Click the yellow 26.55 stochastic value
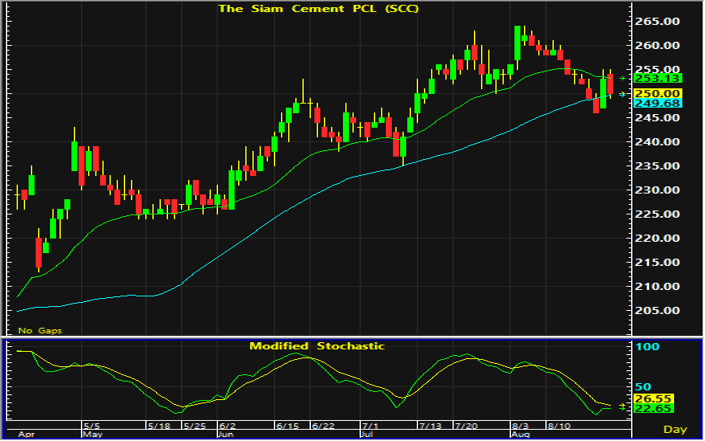The image size is (705, 441). pos(653,399)
